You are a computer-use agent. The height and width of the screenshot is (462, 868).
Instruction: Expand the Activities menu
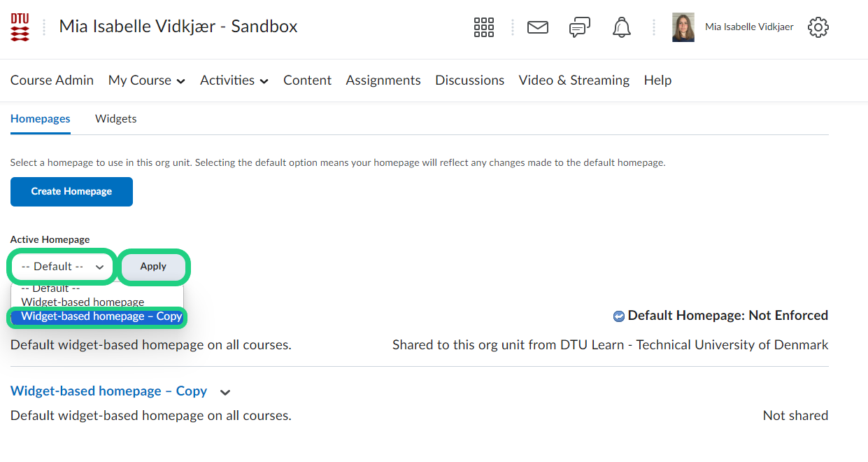point(234,80)
